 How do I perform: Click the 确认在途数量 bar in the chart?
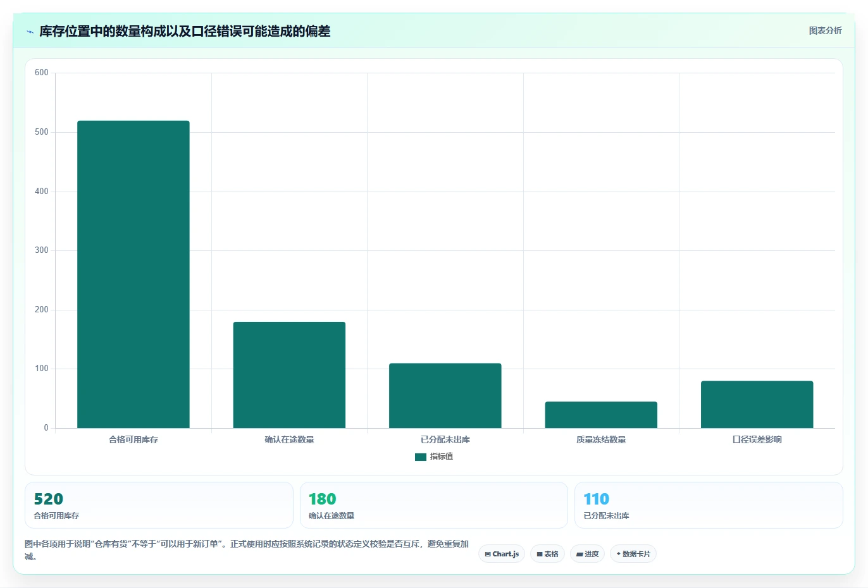click(289, 375)
